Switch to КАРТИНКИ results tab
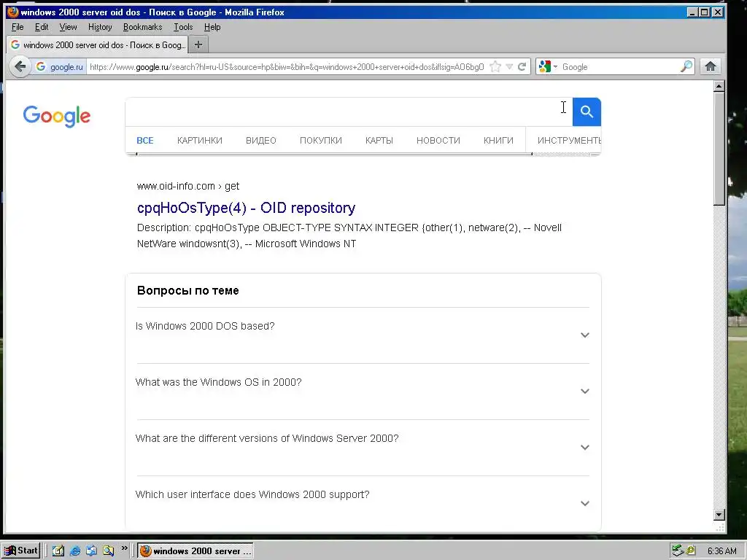 200,141
